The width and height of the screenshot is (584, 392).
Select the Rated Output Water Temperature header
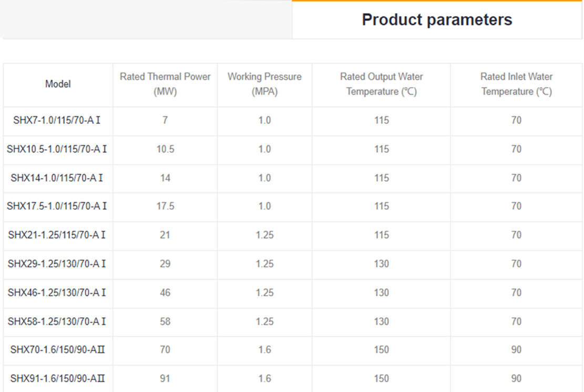tap(381, 84)
